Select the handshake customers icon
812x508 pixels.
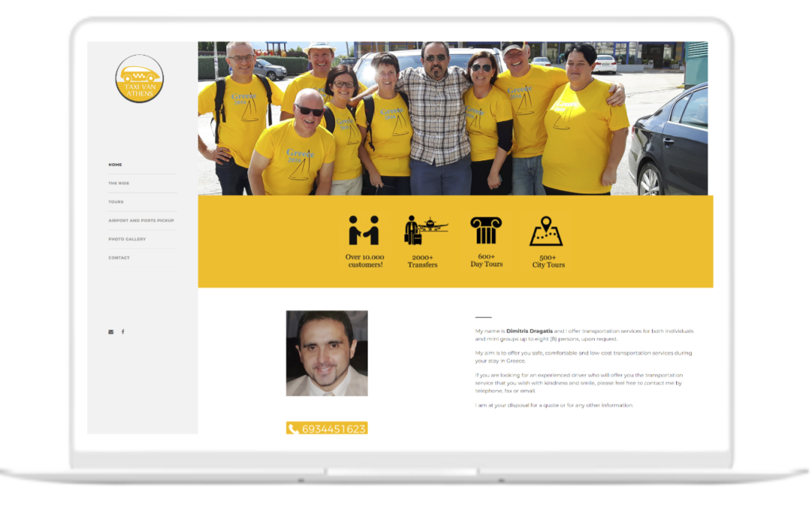tap(362, 230)
